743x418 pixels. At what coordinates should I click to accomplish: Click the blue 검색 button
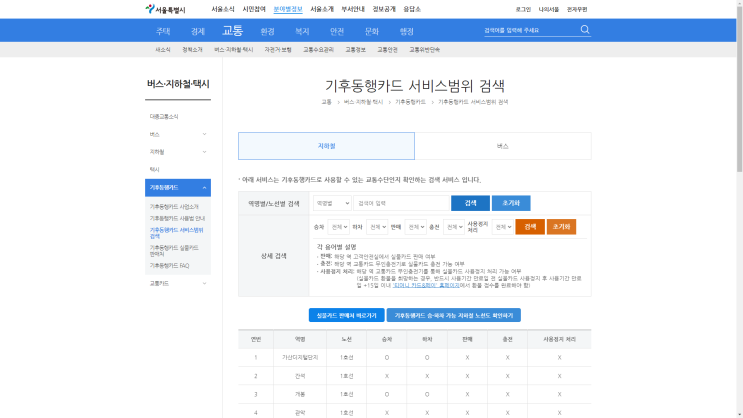pos(470,203)
